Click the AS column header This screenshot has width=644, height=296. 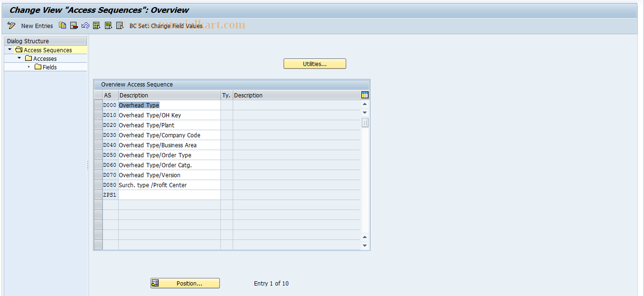click(x=110, y=95)
